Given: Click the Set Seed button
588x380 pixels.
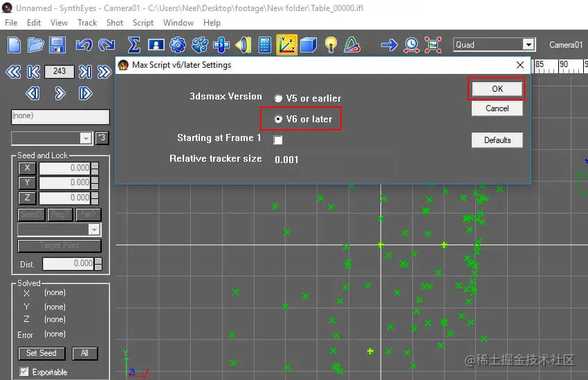Looking at the screenshot, I should pyautogui.click(x=42, y=353).
